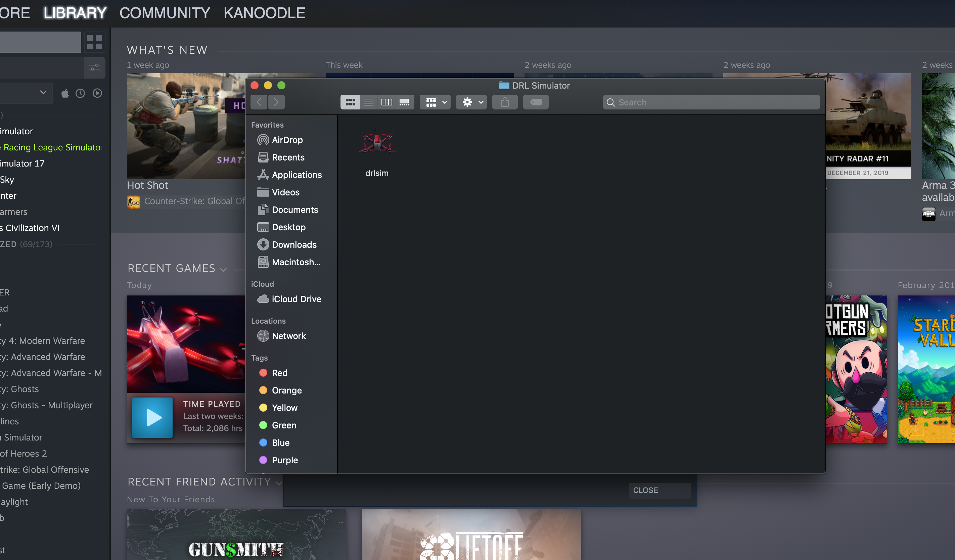
Task: Switch Finder to list view
Action: pyautogui.click(x=368, y=102)
